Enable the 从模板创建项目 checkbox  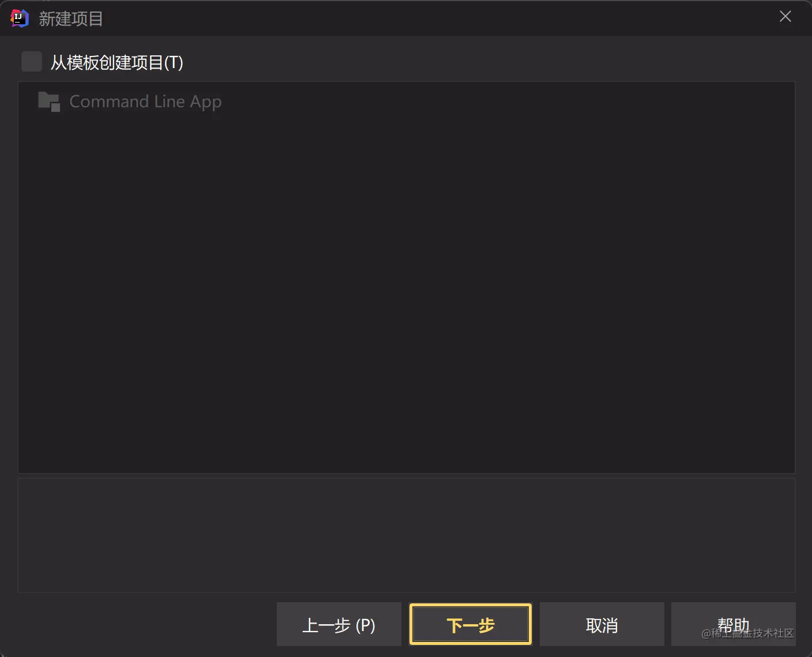32,62
